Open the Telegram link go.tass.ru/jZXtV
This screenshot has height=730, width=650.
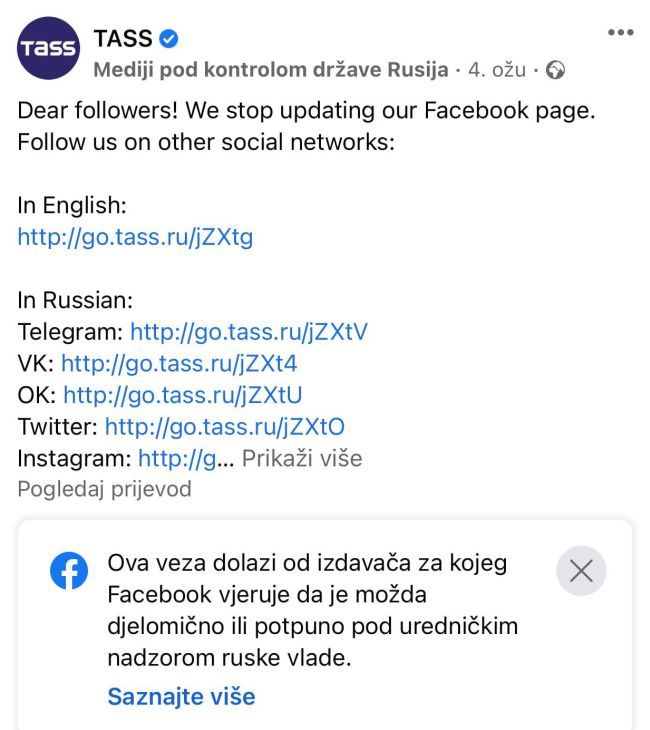pyautogui.click(x=249, y=331)
